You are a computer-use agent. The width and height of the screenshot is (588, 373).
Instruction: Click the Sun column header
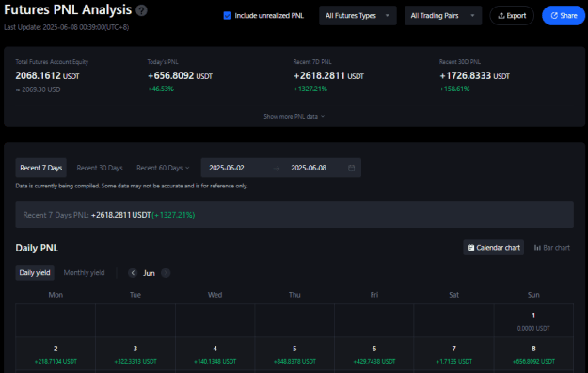[x=533, y=295]
